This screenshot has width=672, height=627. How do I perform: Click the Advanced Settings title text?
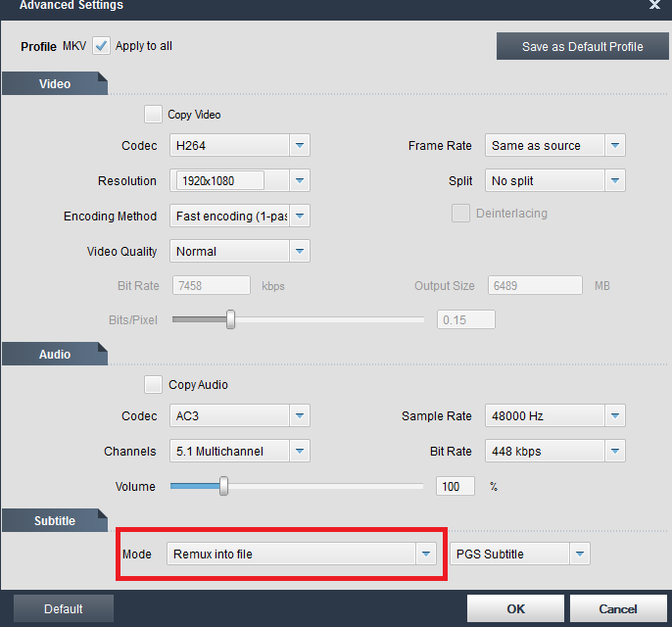[72, 5]
